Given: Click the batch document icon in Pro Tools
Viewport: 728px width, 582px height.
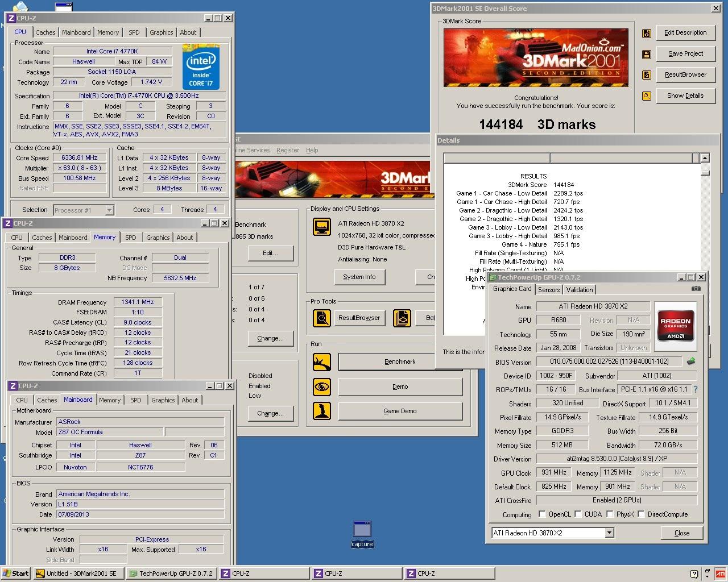Looking at the screenshot, I should pos(402,318).
